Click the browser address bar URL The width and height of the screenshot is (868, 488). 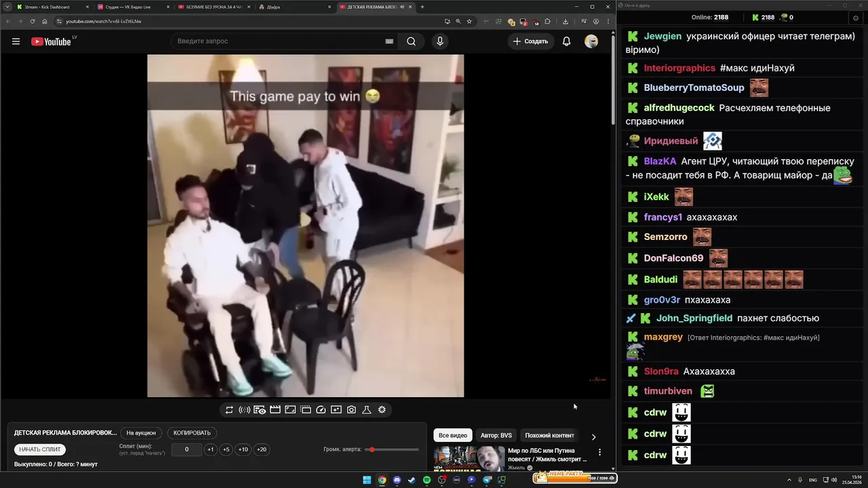click(x=104, y=21)
